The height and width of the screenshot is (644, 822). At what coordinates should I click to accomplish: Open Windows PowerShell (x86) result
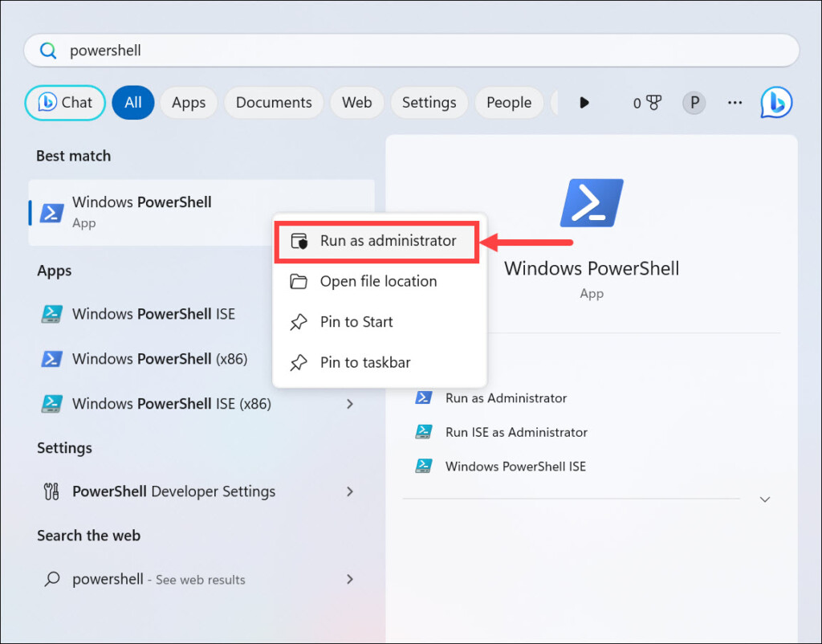coord(159,359)
